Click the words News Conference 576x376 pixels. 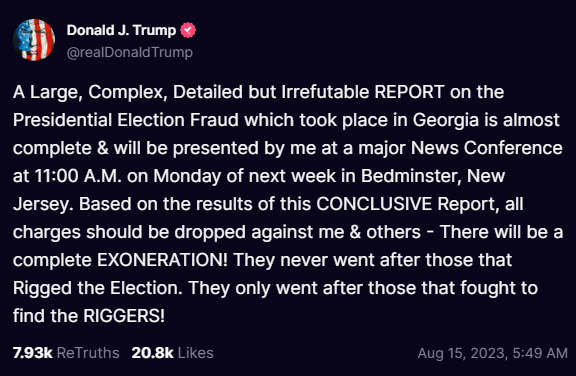click(x=486, y=148)
